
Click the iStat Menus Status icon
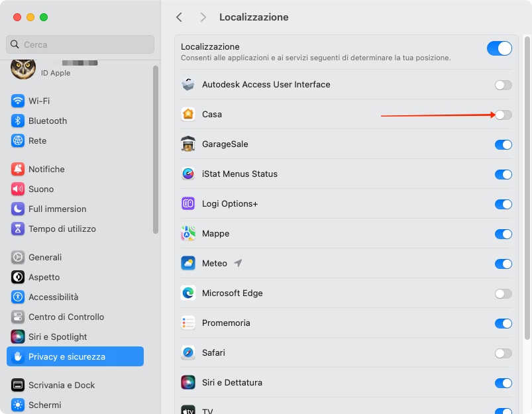(x=188, y=174)
